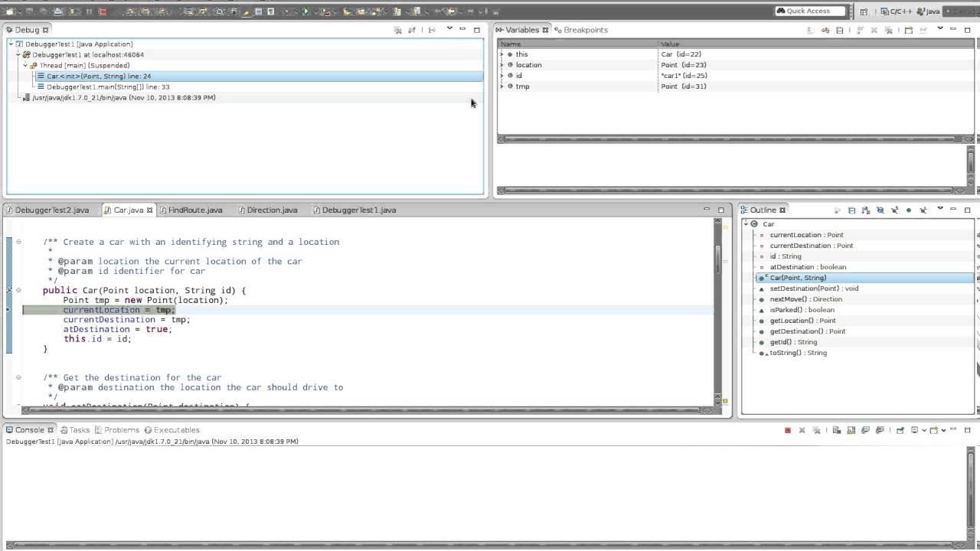980x551 pixels.
Task: Open the FindRoute.java editor tab
Action: [x=191, y=210]
